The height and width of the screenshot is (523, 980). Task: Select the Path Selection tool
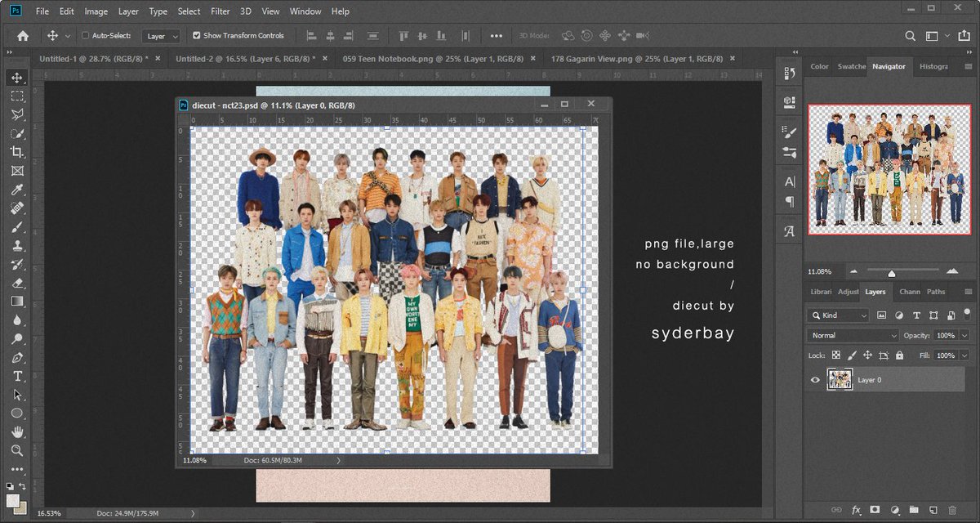(x=17, y=395)
